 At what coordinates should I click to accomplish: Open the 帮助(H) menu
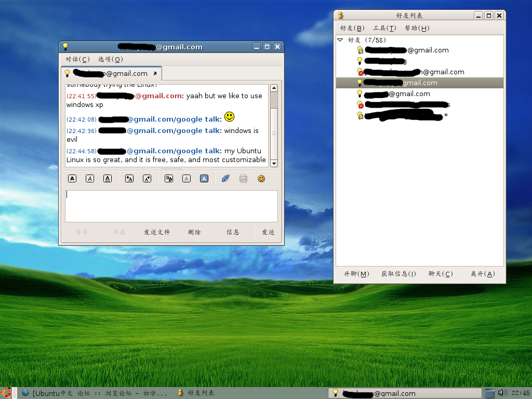[x=417, y=28]
